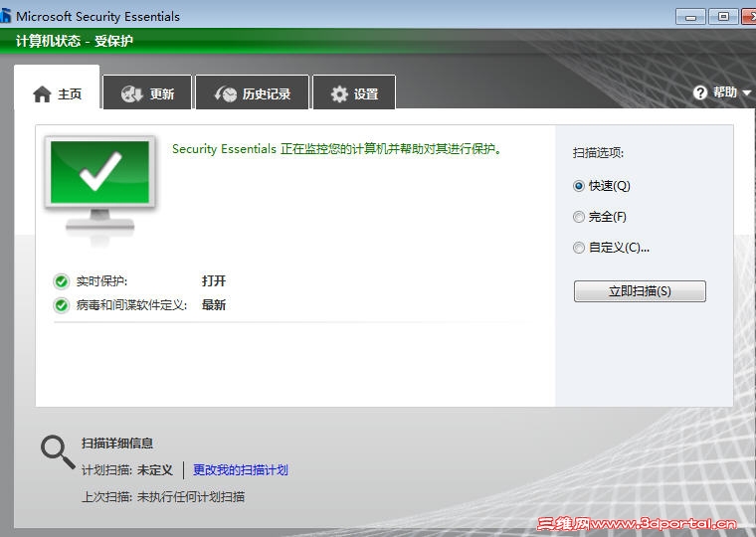Click the 病毒和间谍软件定义: label
Image resolution: width=756 pixels, height=537 pixels.
coord(131,305)
